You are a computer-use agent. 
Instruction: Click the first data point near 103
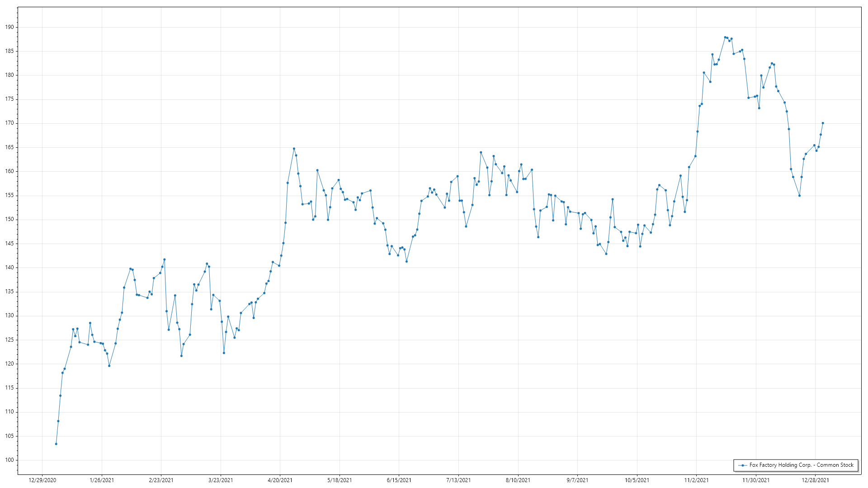pos(56,444)
